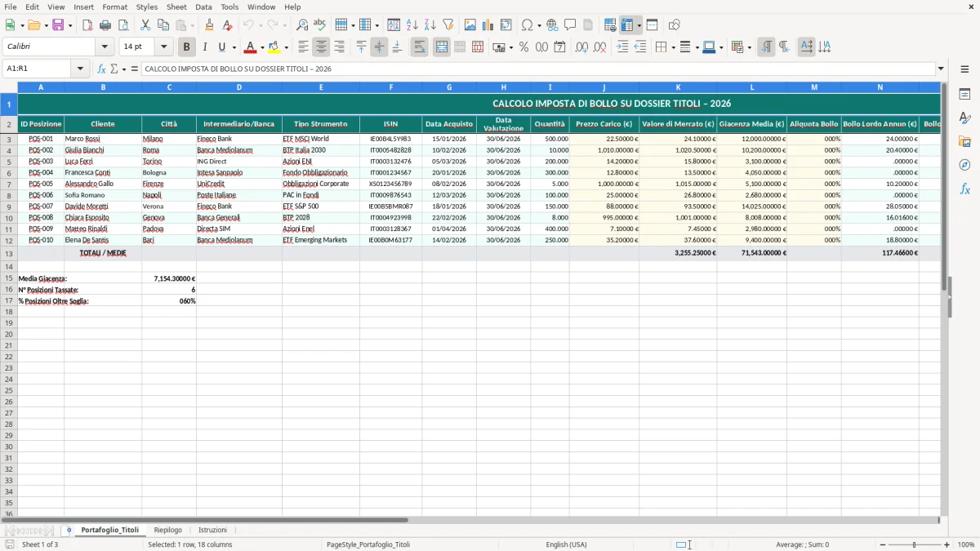This screenshot has height=551, width=980.
Task: Click zoom in plus button
Action: click(x=947, y=544)
